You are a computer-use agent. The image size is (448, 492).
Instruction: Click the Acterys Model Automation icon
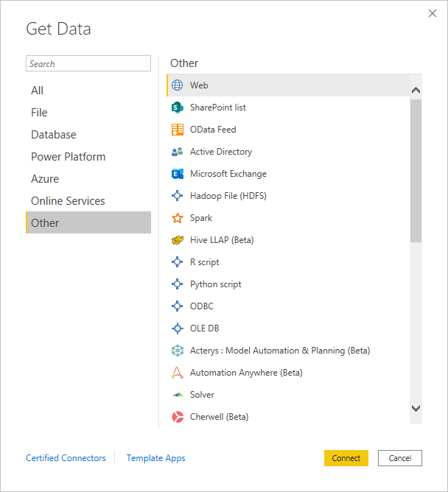(x=178, y=351)
